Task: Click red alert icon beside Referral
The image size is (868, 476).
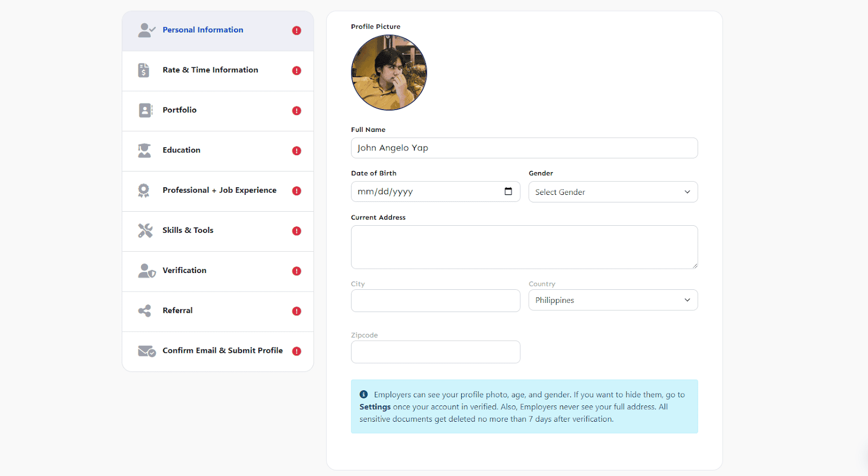Action: (x=297, y=312)
